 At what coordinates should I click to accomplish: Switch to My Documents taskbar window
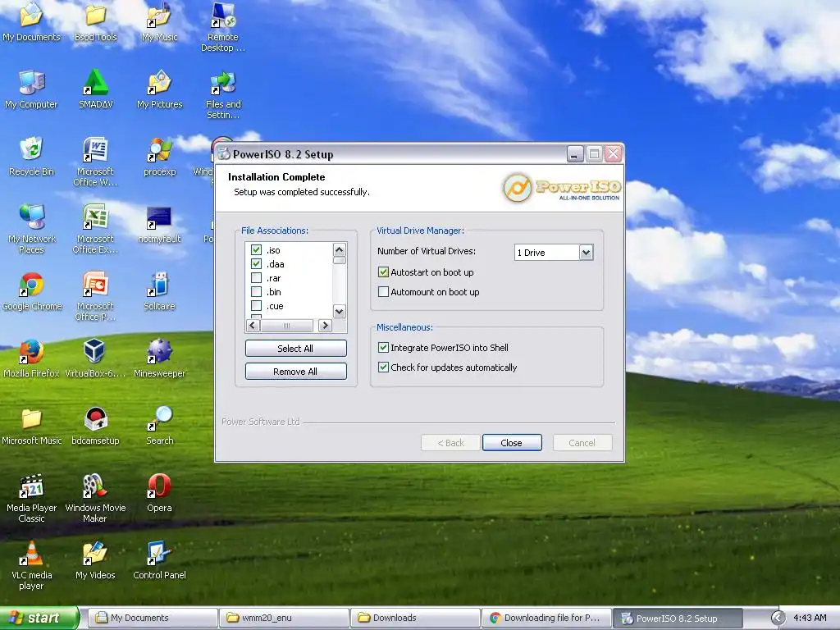click(x=153, y=619)
